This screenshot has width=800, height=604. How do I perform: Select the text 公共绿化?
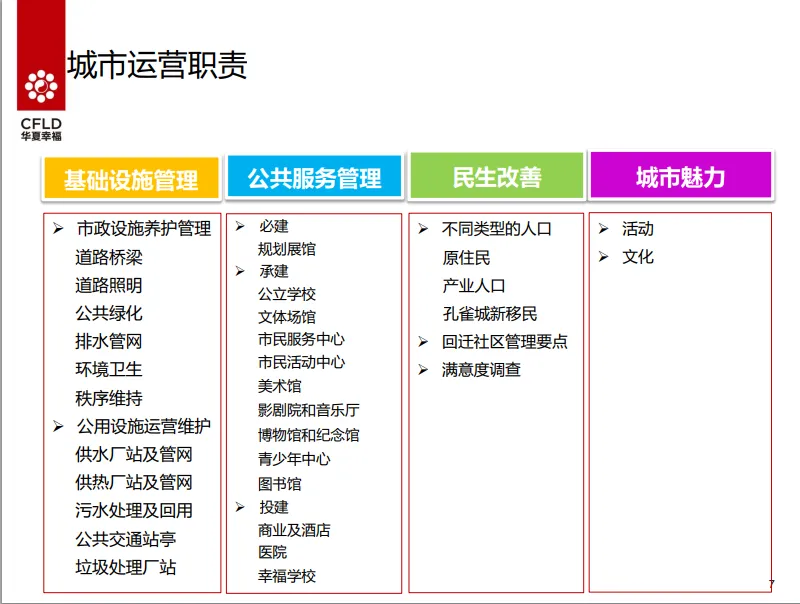coord(109,313)
